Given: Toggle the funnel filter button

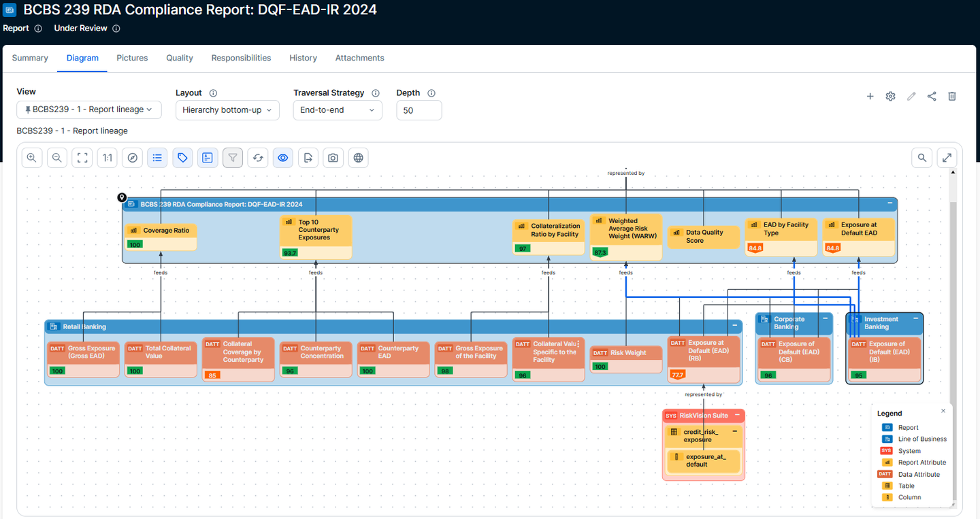Looking at the screenshot, I should tap(233, 158).
